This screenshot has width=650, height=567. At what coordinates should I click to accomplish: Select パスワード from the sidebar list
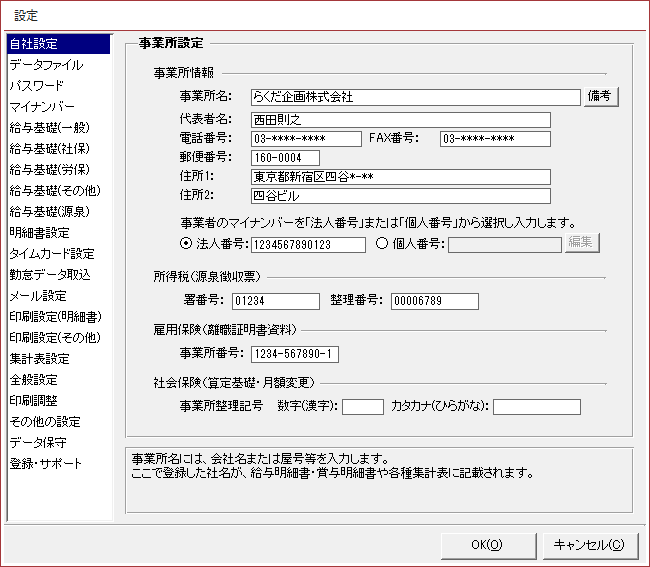[36, 86]
